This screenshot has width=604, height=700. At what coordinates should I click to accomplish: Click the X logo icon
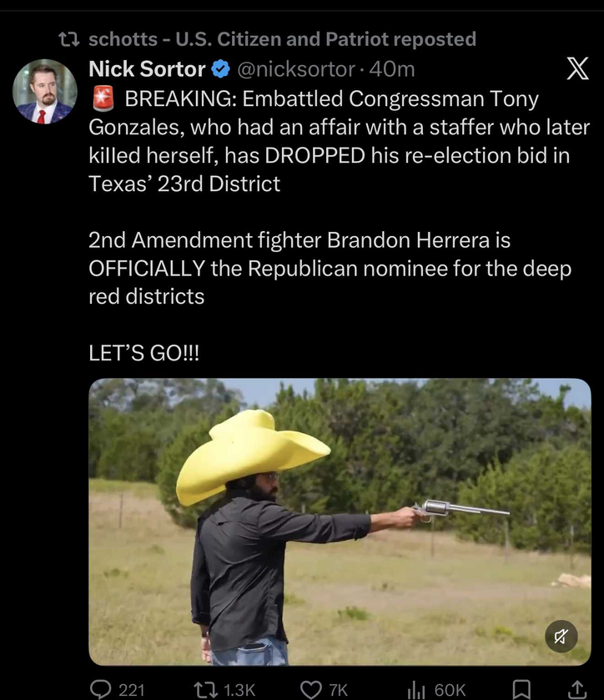point(577,68)
